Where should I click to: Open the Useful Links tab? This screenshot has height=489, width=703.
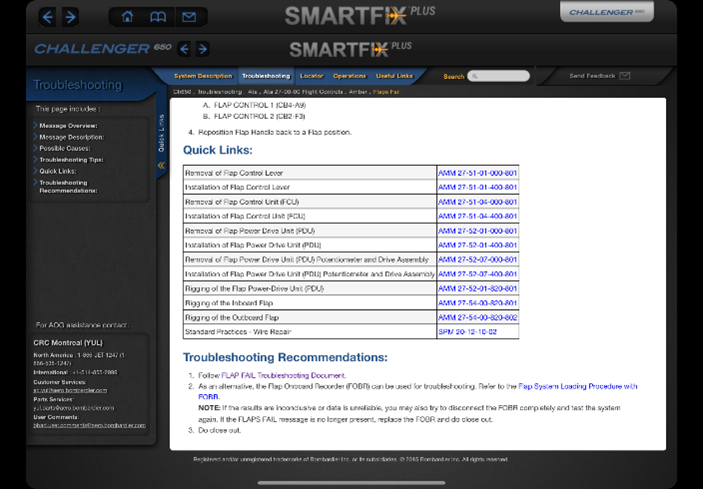point(394,76)
